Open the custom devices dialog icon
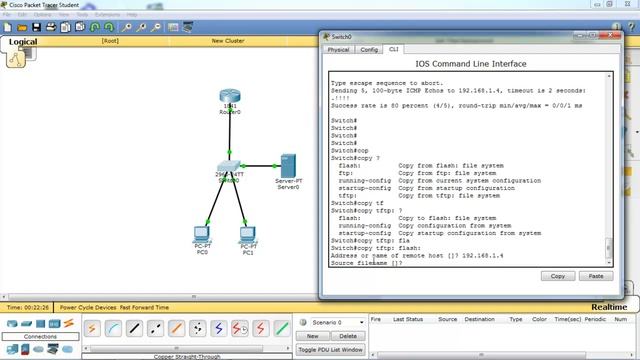The width and height of the screenshot is (640, 360). tap(188, 27)
